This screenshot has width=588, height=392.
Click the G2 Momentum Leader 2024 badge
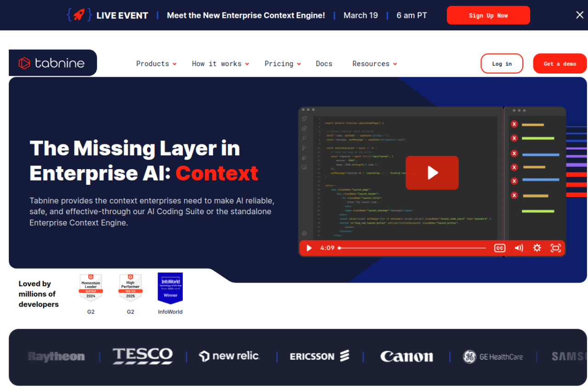coord(91,288)
